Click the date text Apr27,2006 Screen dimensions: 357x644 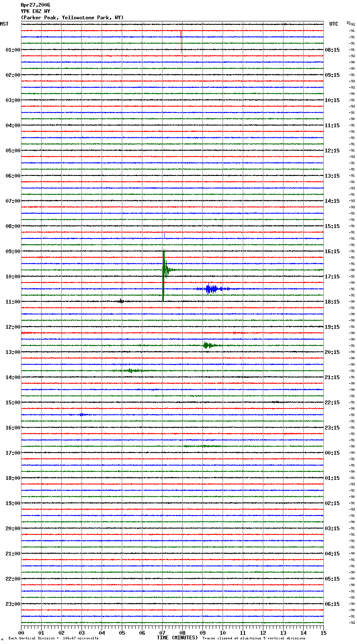tap(35, 5)
